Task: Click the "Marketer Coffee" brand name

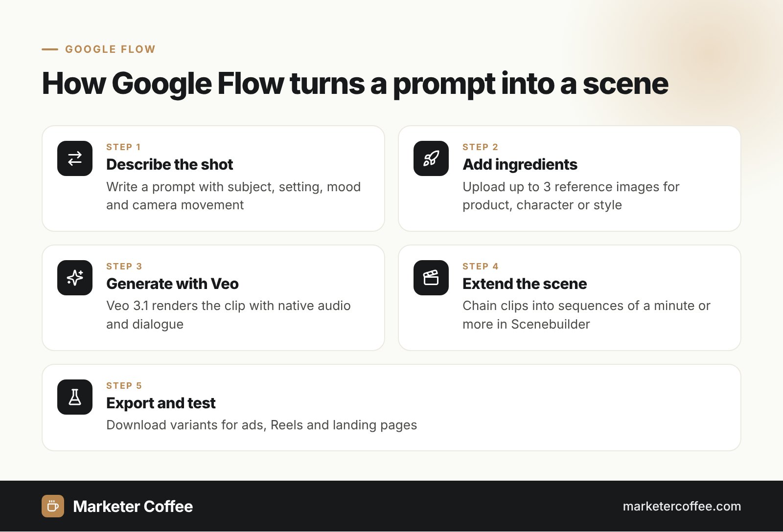Action: pyautogui.click(x=133, y=507)
